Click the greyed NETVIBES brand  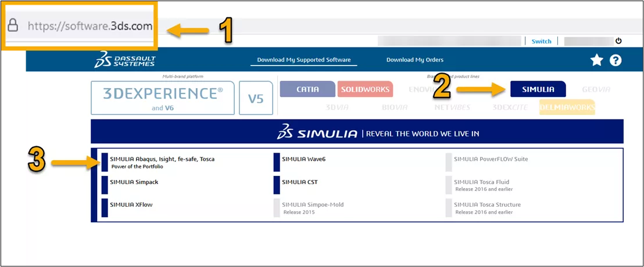(452, 107)
